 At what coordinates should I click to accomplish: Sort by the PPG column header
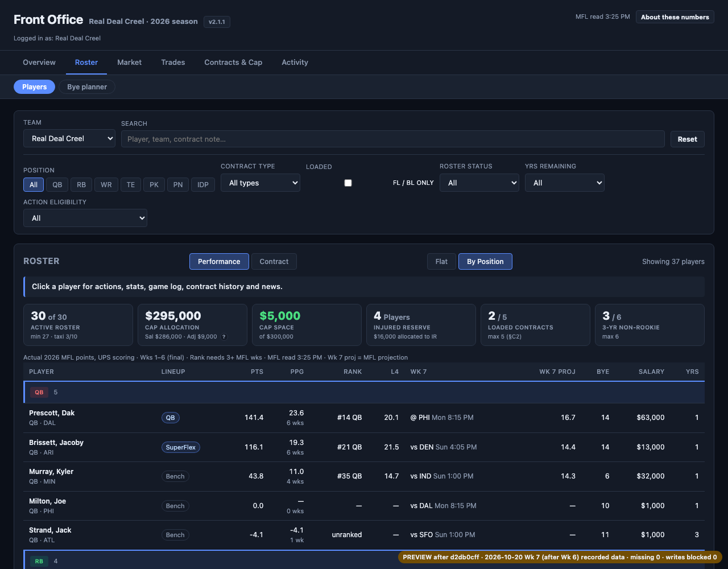point(297,372)
